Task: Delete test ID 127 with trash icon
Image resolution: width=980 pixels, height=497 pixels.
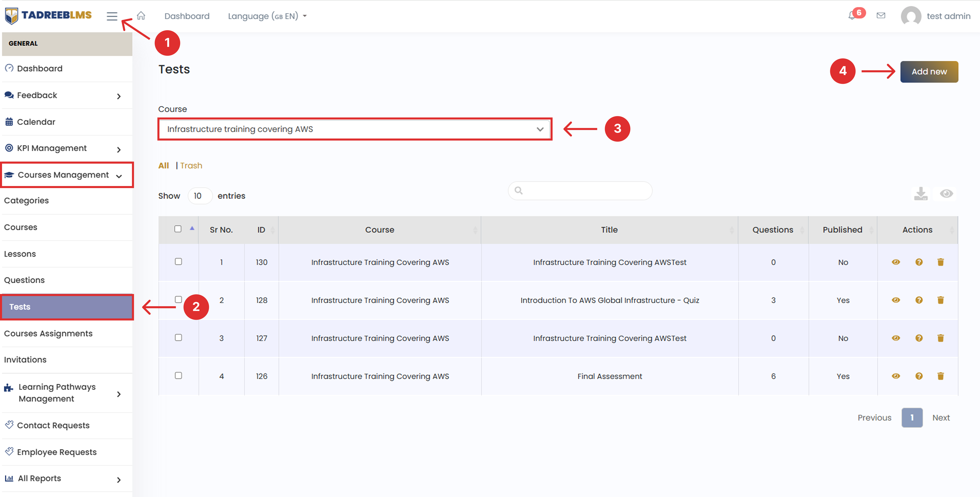Action: click(940, 338)
